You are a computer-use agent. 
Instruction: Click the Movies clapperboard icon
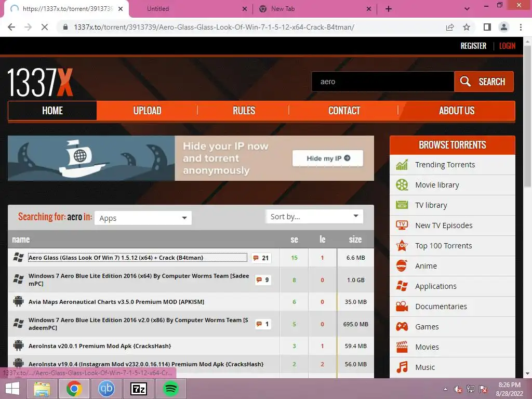click(402, 347)
